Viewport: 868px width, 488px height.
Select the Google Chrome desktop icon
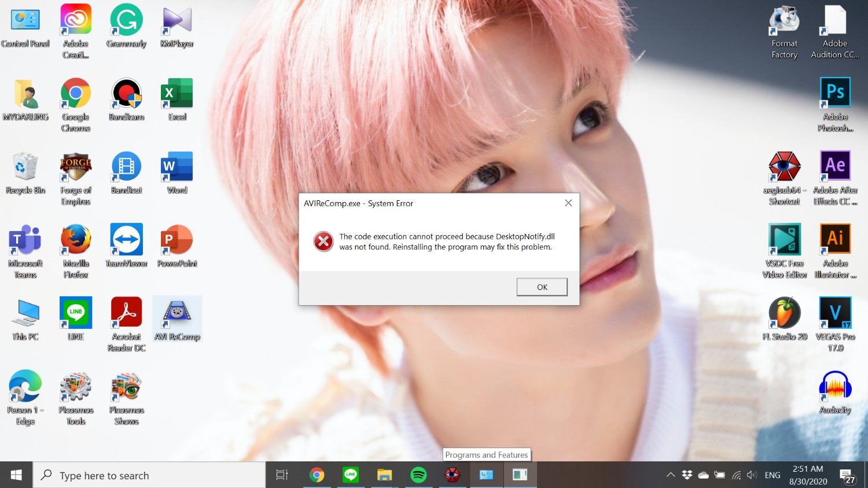[76, 105]
